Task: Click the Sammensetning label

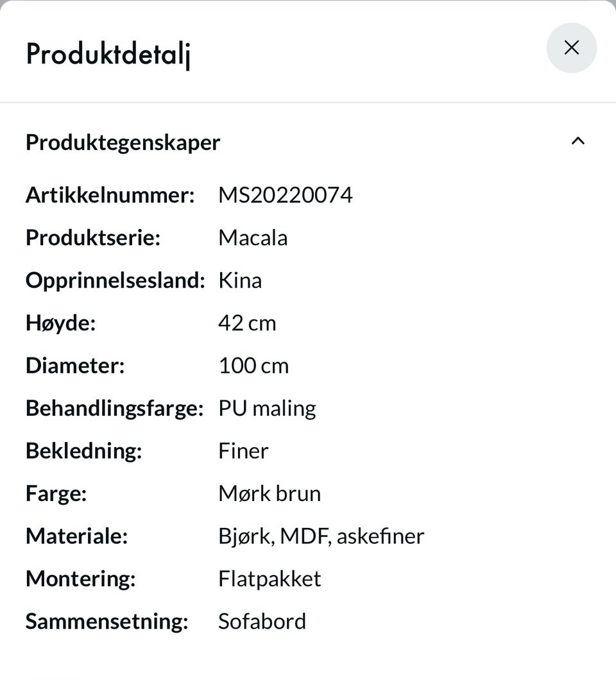Action: pyautogui.click(x=107, y=622)
